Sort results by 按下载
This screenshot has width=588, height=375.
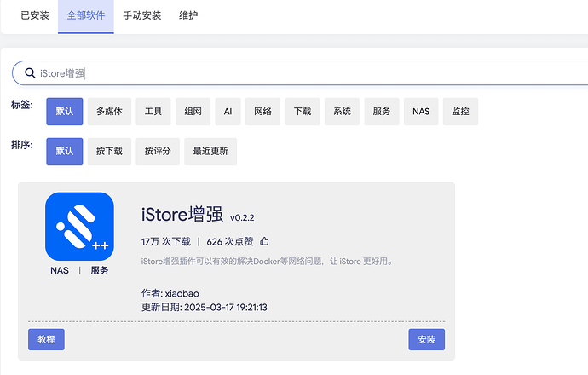pyautogui.click(x=109, y=152)
